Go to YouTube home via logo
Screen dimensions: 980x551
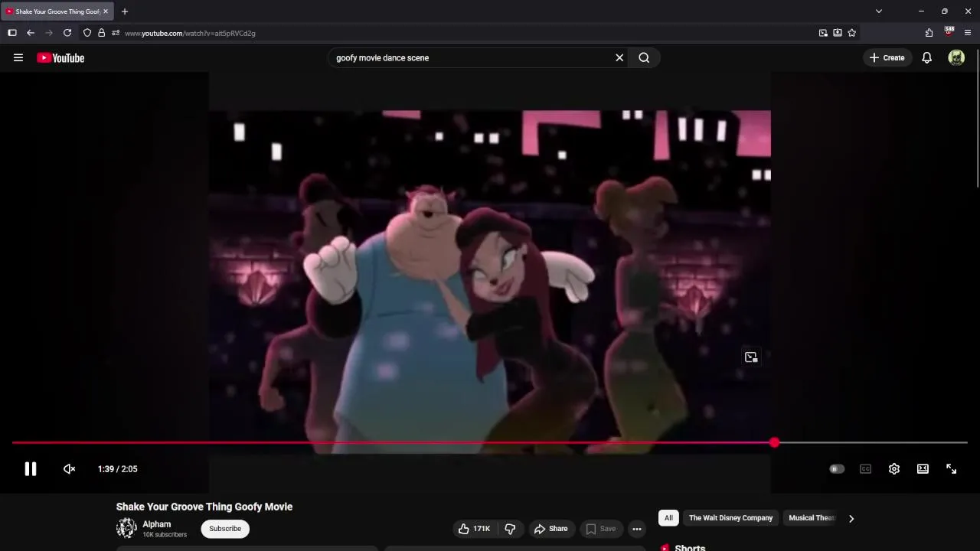[60, 57]
